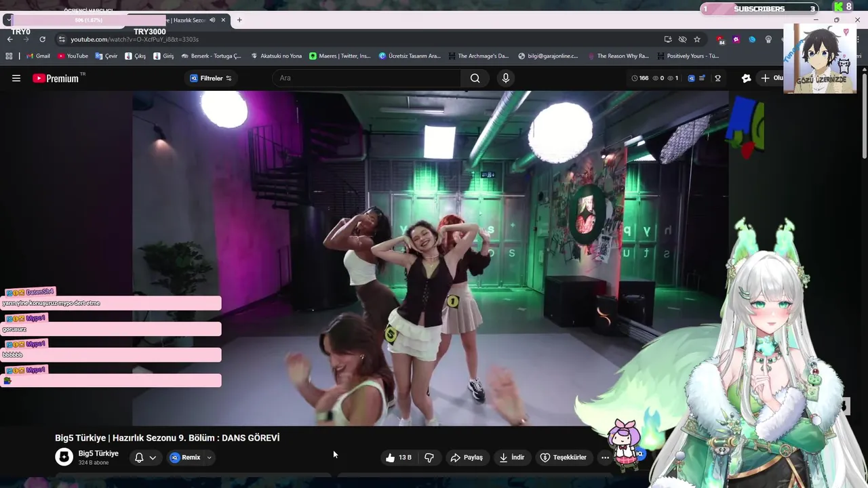Go back with the browser back arrow
Image resolution: width=868 pixels, height=488 pixels.
9,39
